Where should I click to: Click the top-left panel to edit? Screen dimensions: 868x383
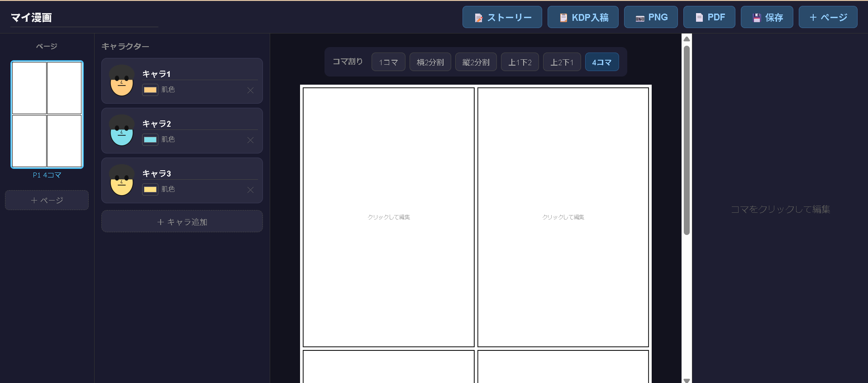[x=389, y=217]
